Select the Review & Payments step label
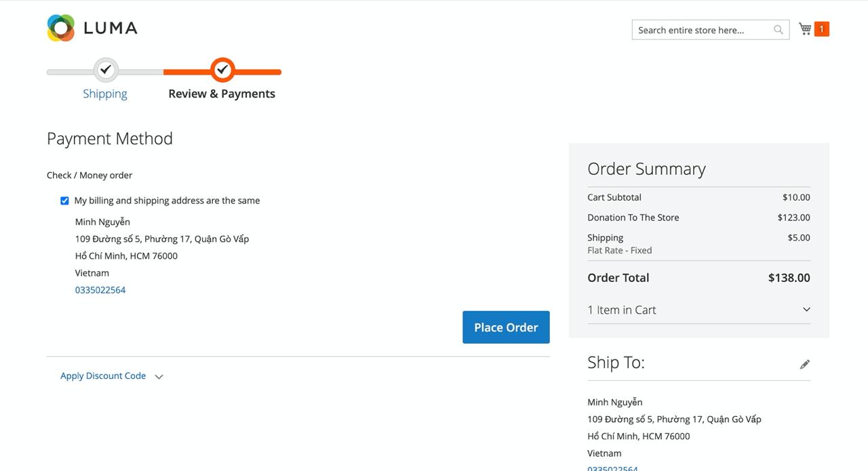868x471 pixels. point(222,94)
